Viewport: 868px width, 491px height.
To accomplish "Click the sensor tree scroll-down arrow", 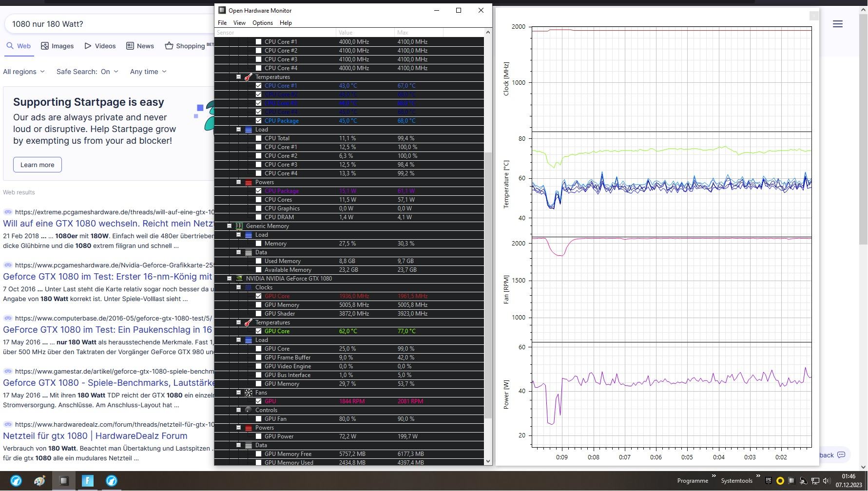I will click(x=488, y=461).
